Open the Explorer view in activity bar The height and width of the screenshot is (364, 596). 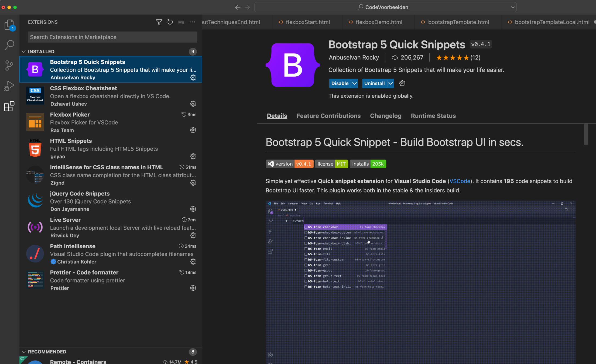9,25
